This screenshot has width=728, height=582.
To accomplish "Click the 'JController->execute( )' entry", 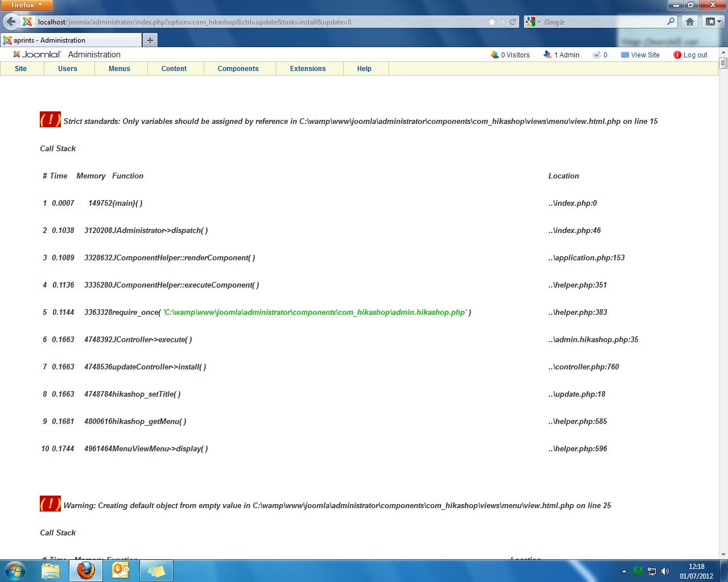I will (152, 340).
